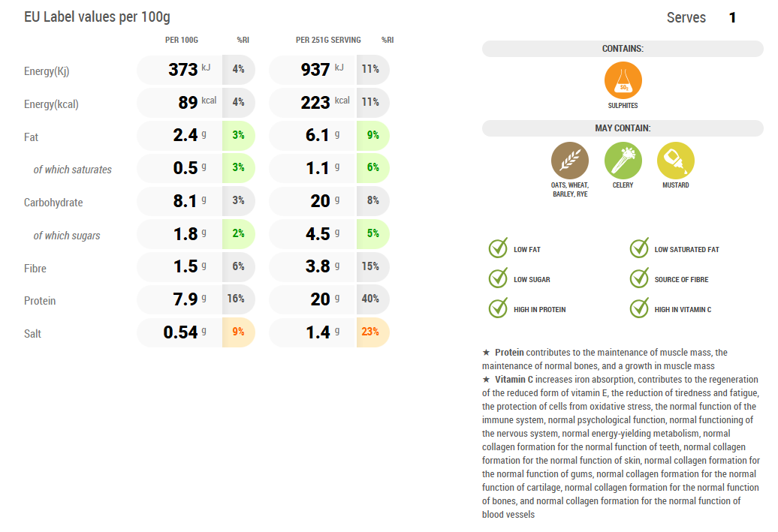Click the Low Fat checkmark
This screenshot has height=532, width=778.
tap(498, 248)
